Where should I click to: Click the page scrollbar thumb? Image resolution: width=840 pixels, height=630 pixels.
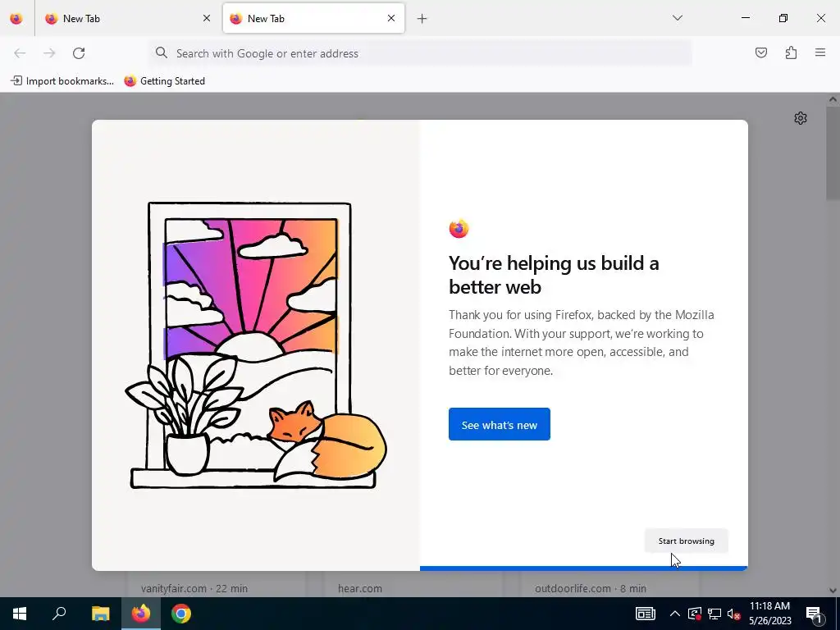[x=833, y=153]
